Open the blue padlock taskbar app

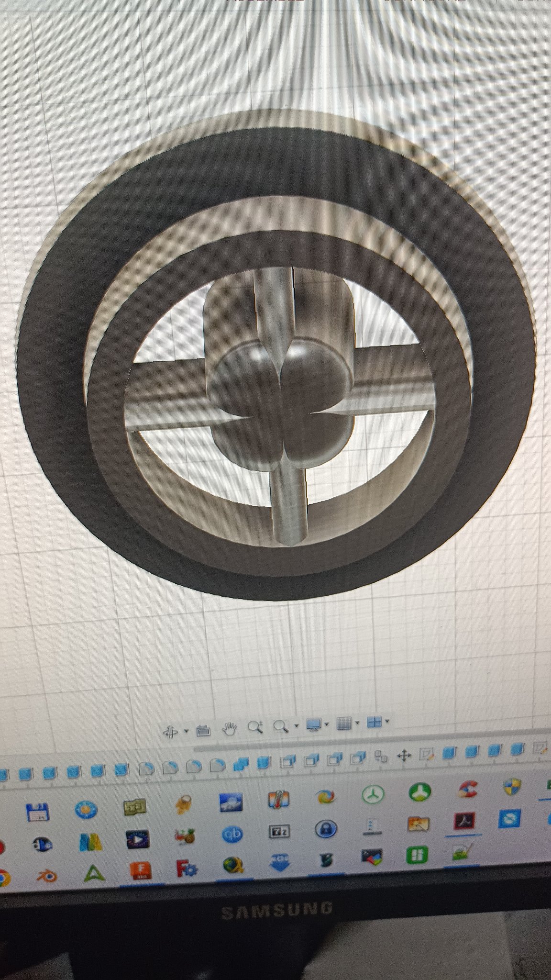click(326, 828)
